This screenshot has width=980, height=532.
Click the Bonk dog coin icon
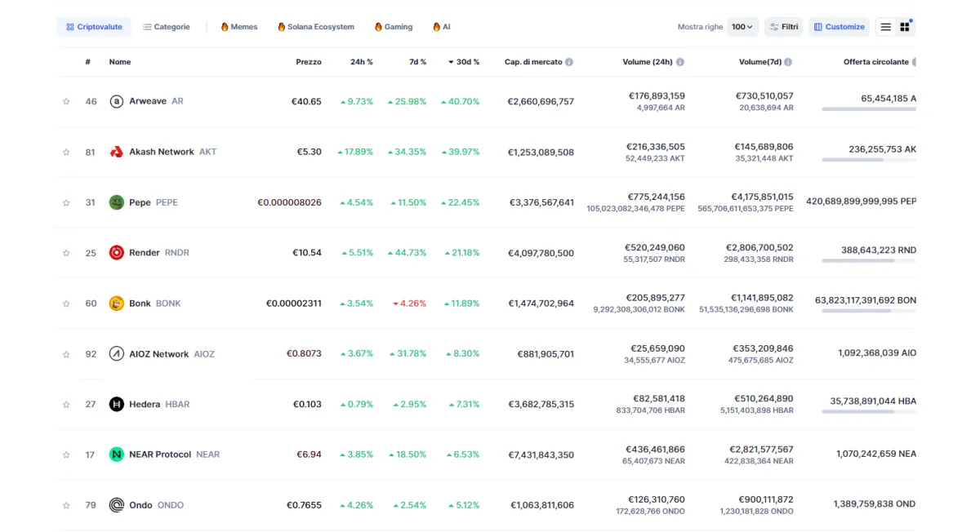tap(117, 304)
